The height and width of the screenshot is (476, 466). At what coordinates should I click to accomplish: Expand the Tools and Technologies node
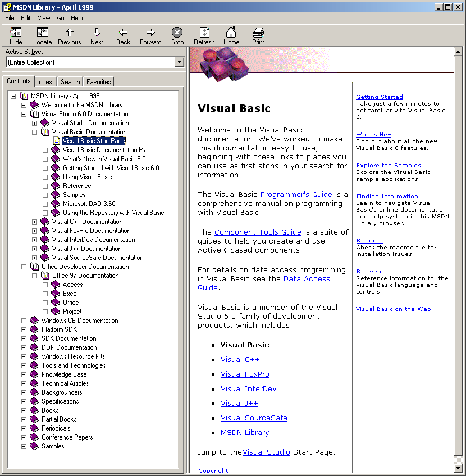[24, 365]
